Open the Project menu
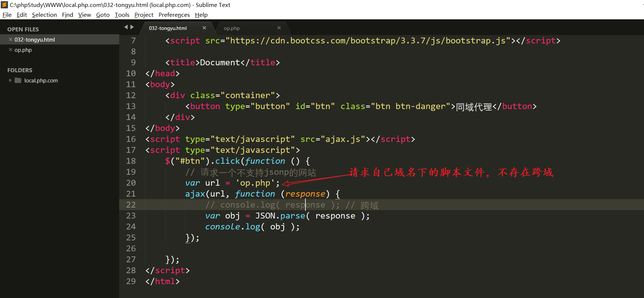Image resolution: width=644 pixels, height=298 pixels. click(144, 15)
